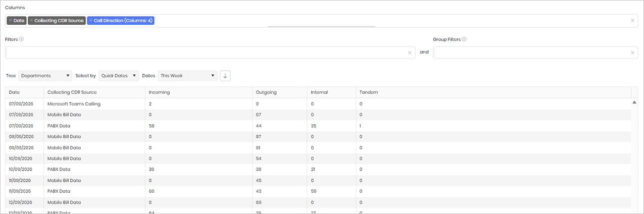Click Outgoing value 69
644x214 pixels.
tap(259, 202)
